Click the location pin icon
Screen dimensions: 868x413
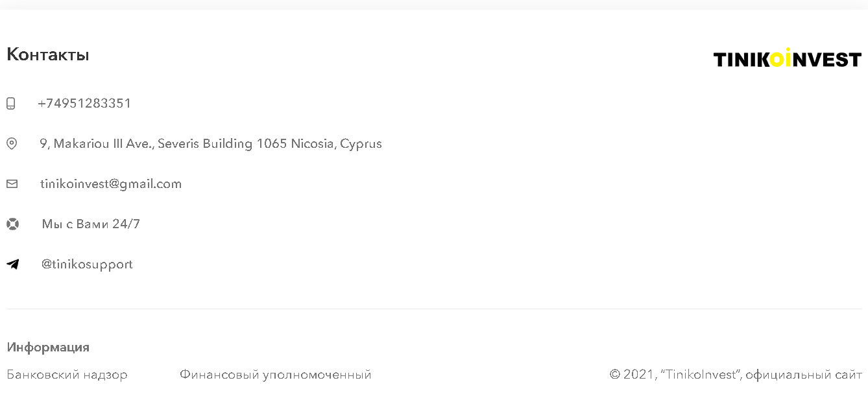pos(12,143)
